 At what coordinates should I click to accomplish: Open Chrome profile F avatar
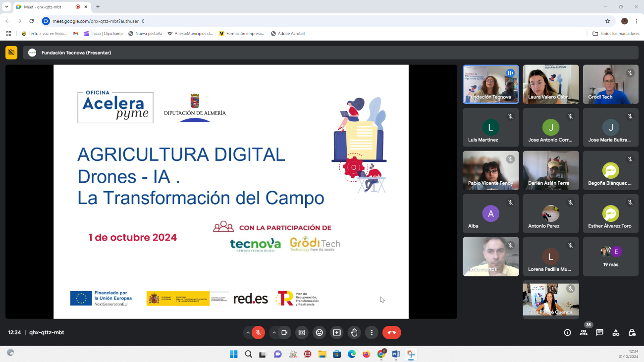pos(624,21)
